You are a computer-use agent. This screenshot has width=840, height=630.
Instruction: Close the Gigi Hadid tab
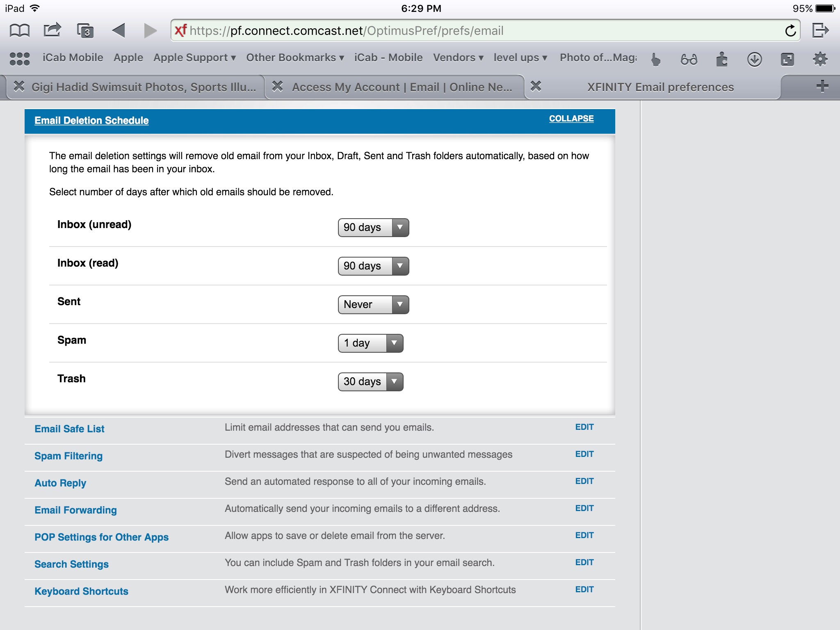pos(19,87)
